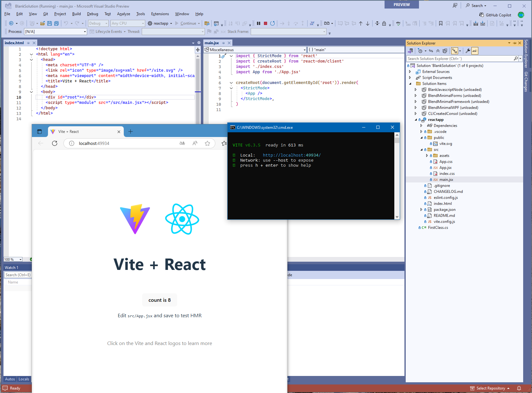Toggle a bookmark using the toolbar icon
The width and height of the screenshot is (532, 393).
coord(440,23)
